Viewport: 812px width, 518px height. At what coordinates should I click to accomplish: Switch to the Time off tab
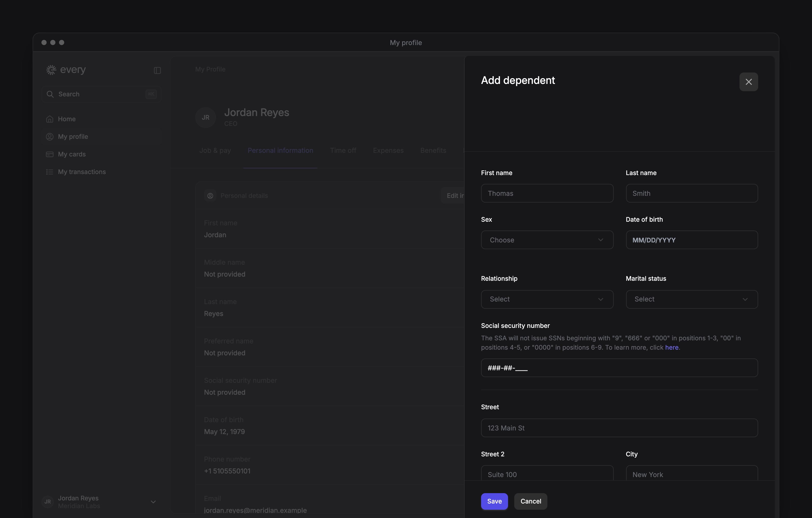click(343, 150)
